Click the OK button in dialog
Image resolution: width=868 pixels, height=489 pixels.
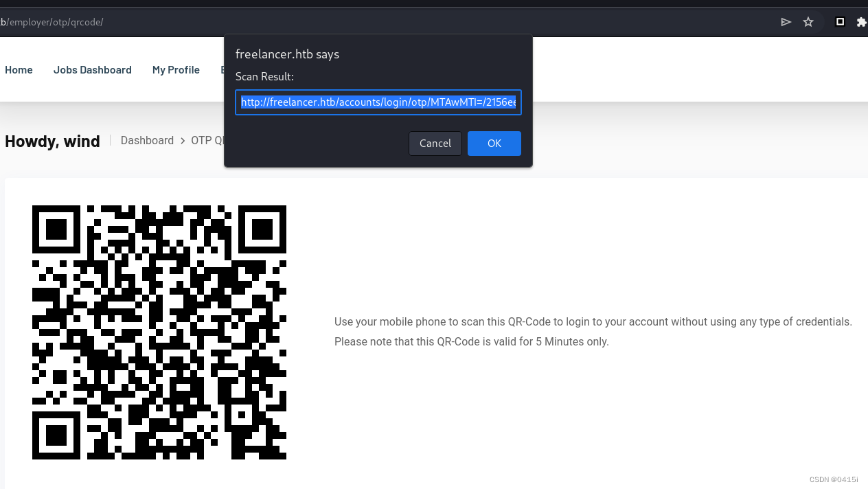click(494, 144)
